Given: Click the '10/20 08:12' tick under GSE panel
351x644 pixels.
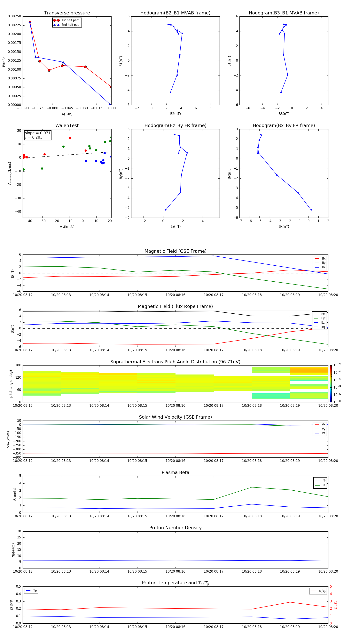Looking at the screenshot, I should pyautogui.click(x=23, y=295).
